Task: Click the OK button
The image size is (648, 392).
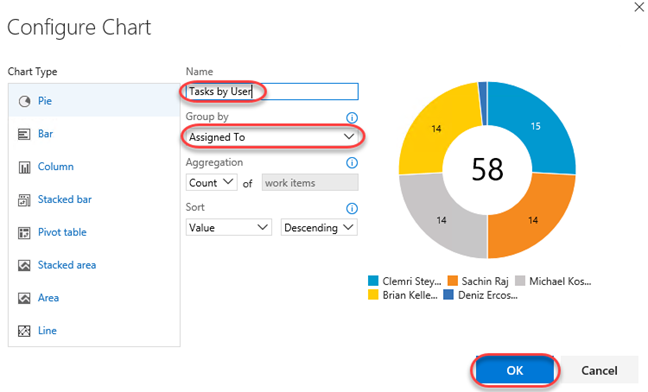Action: (x=515, y=370)
